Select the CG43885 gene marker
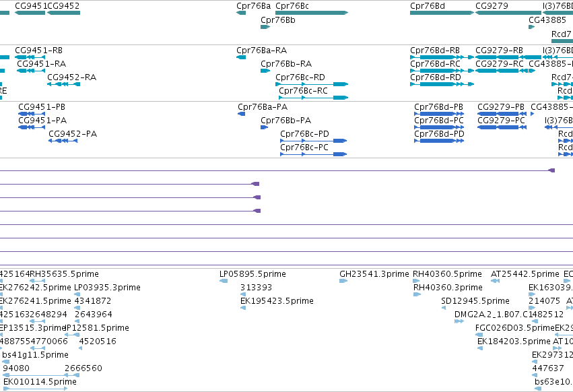 pos(532,27)
